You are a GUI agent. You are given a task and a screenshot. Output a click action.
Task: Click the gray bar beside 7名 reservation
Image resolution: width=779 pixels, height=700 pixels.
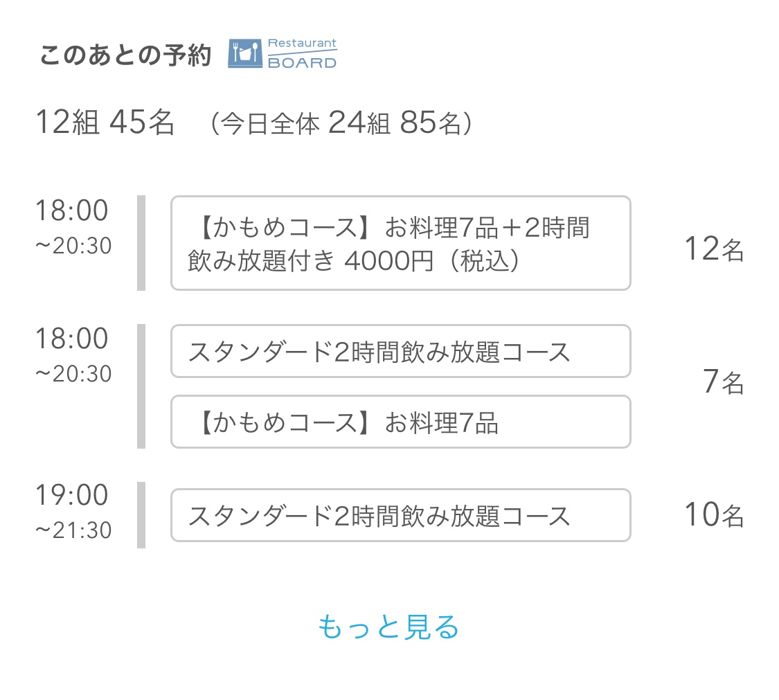click(141, 386)
